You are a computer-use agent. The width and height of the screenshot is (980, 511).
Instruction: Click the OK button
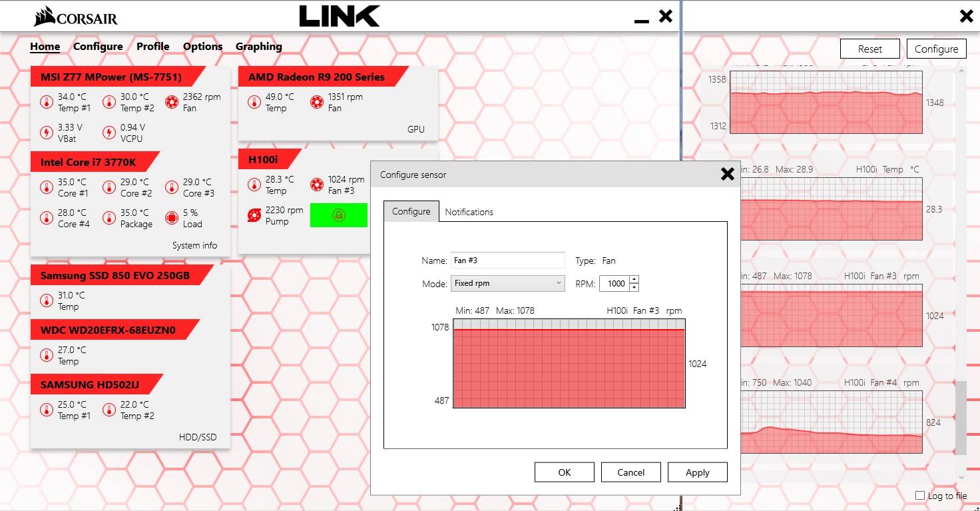565,472
